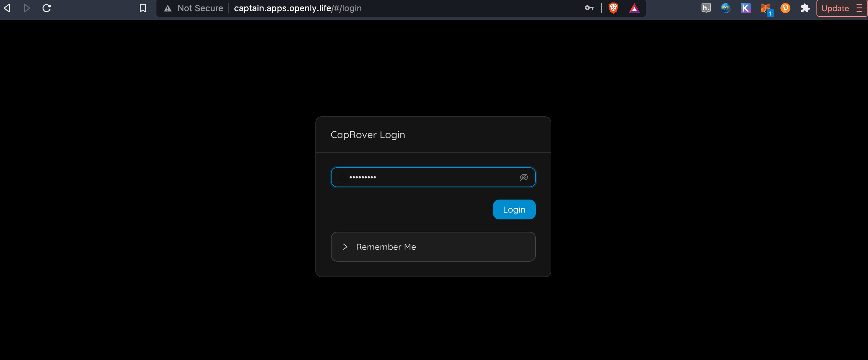
Task: Click the browser back arrow
Action: point(7,8)
